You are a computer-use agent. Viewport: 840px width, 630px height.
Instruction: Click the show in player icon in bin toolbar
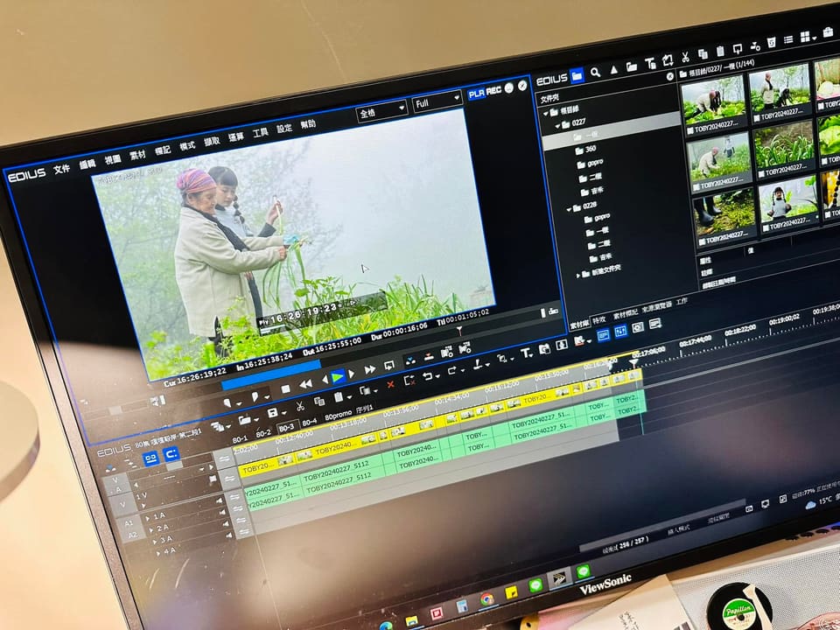(x=738, y=48)
